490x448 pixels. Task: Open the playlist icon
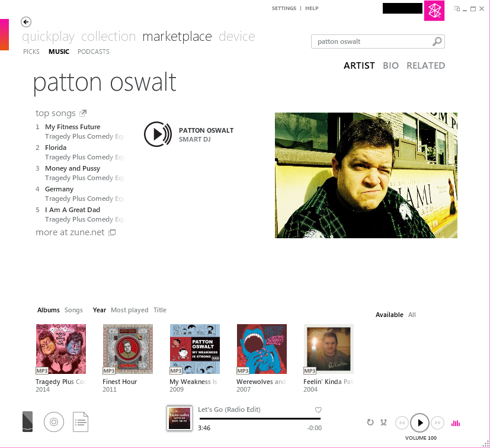coord(81,422)
